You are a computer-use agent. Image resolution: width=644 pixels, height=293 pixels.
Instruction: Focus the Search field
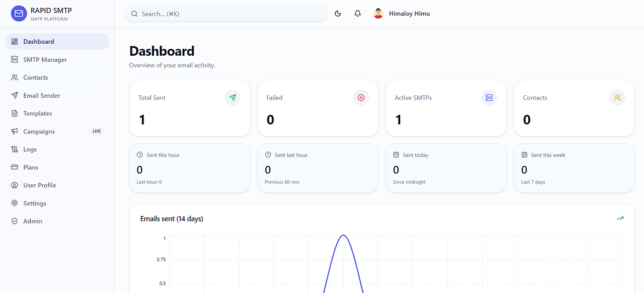click(226, 14)
